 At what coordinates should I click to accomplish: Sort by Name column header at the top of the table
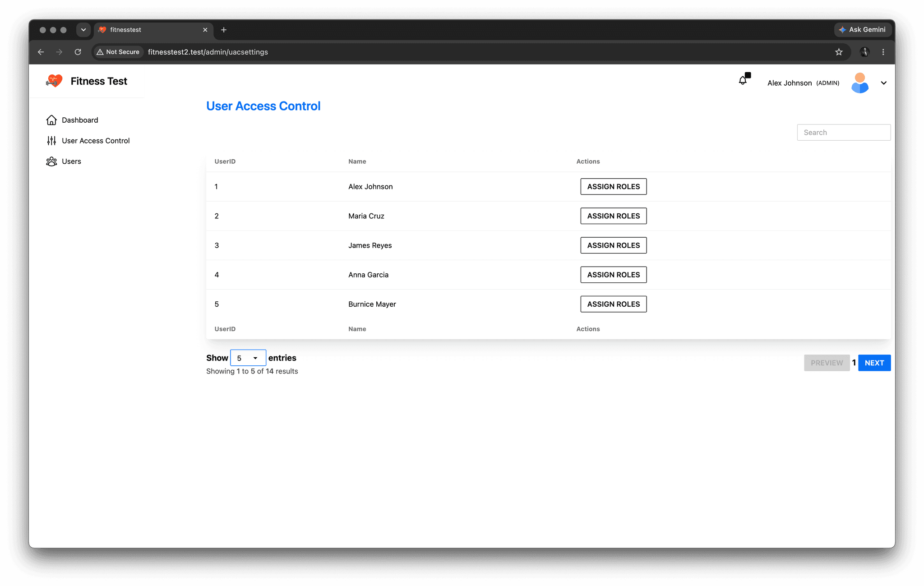[357, 161]
